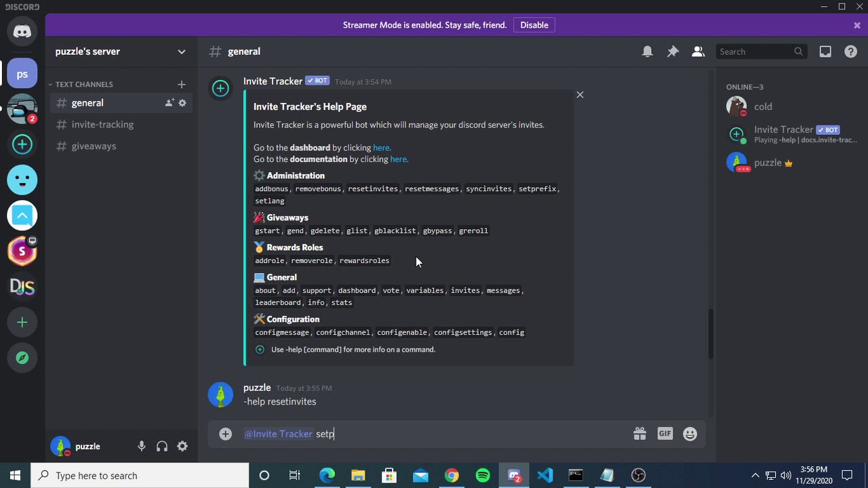Screen dimensions: 868x488
Task: Dismiss Streamer Mode banner
Action: pyautogui.click(x=857, y=25)
